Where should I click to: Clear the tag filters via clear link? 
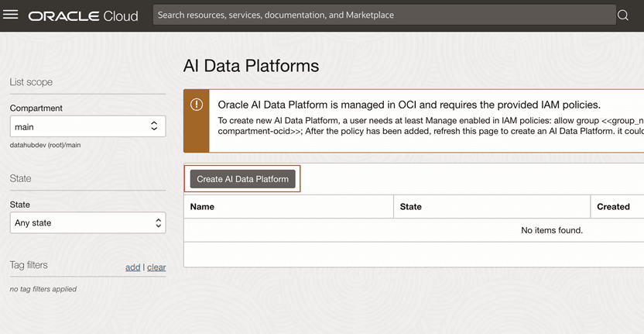click(156, 267)
